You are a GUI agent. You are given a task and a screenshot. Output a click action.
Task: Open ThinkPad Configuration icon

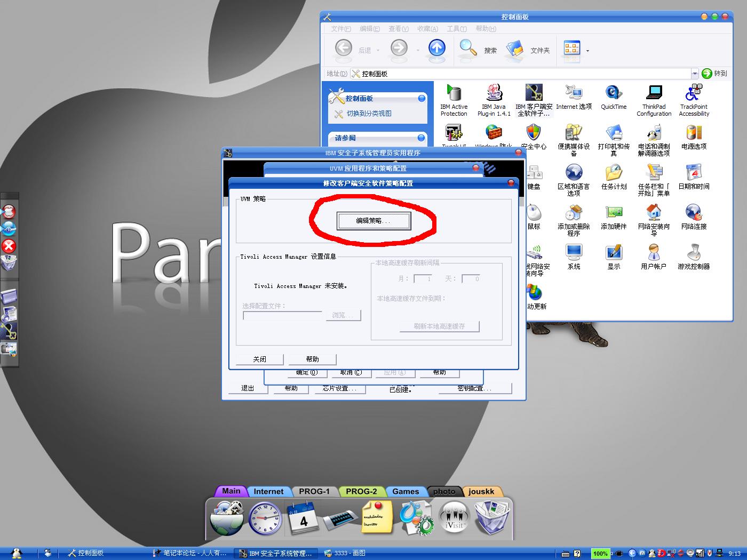(x=654, y=100)
